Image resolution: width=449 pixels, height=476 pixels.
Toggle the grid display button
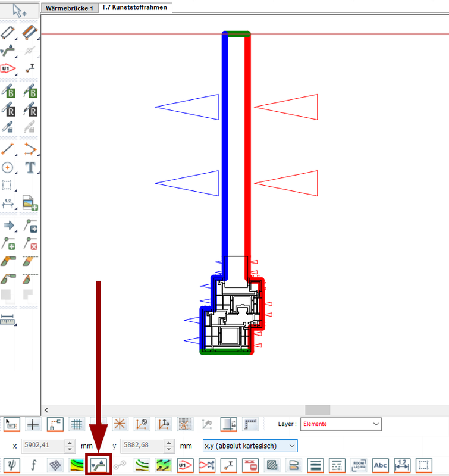click(76, 424)
